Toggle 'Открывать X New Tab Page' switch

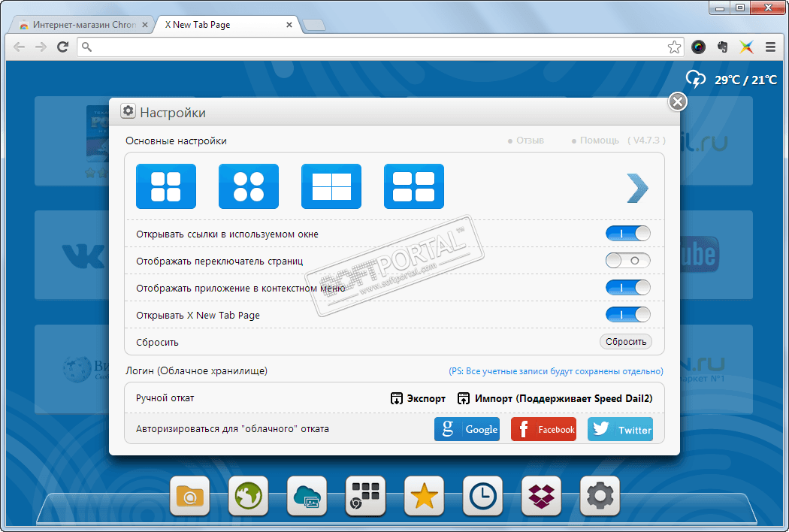[628, 315]
